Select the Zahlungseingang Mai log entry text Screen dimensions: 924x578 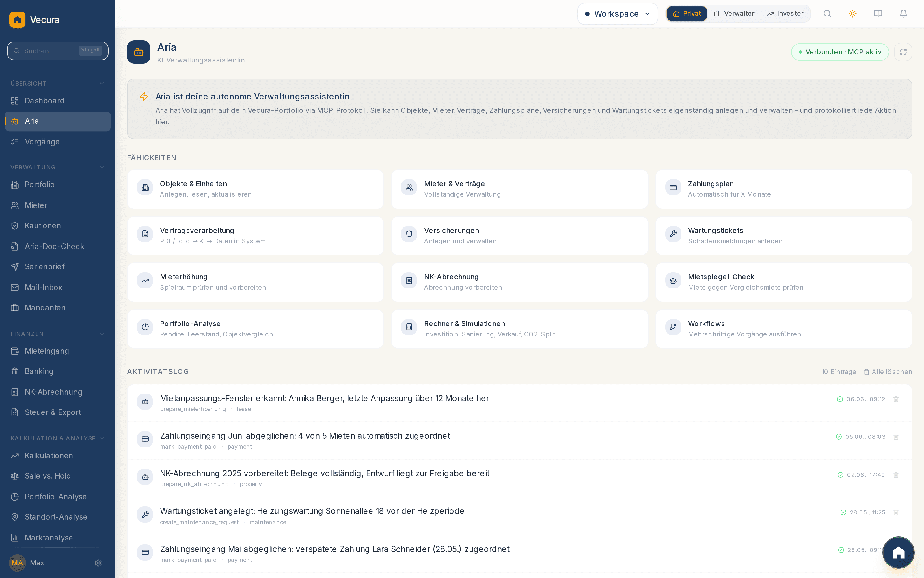[334, 549]
